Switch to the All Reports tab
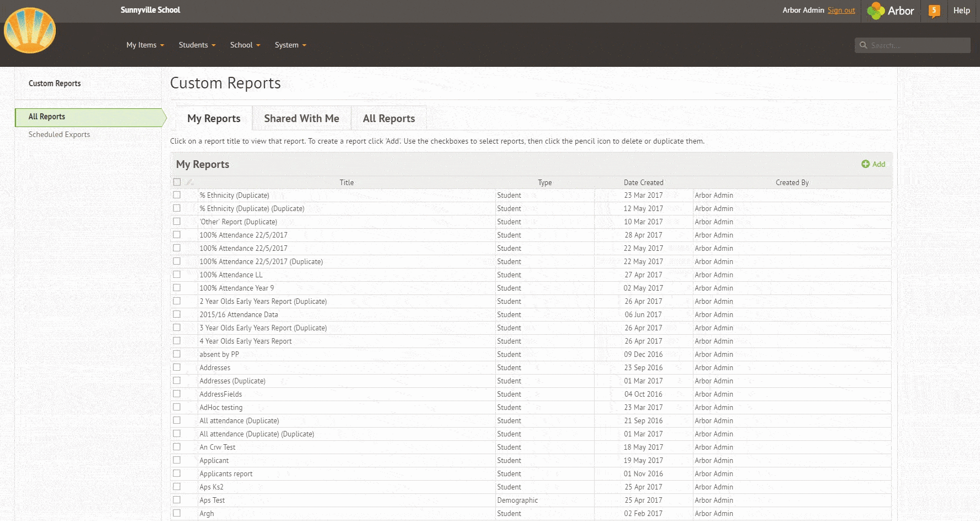This screenshot has height=521, width=980. tap(389, 118)
